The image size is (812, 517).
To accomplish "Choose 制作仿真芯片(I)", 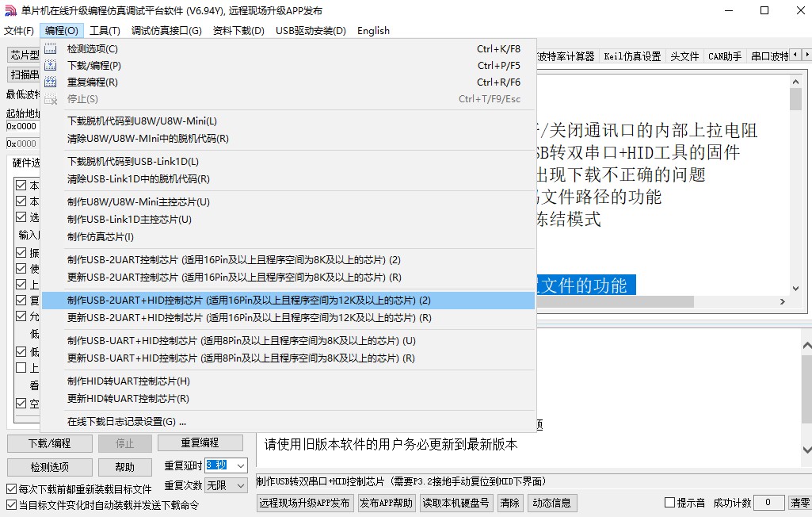I will click(288, 237).
